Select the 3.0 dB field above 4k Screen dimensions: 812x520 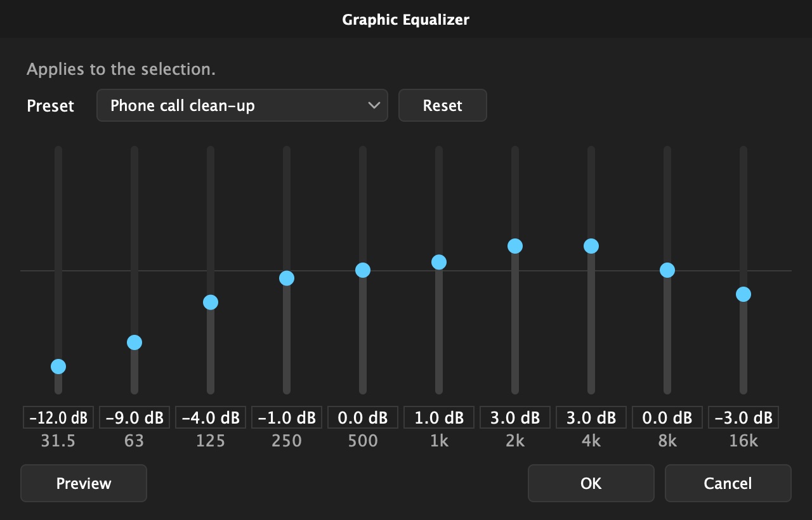click(x=591, y=418)
